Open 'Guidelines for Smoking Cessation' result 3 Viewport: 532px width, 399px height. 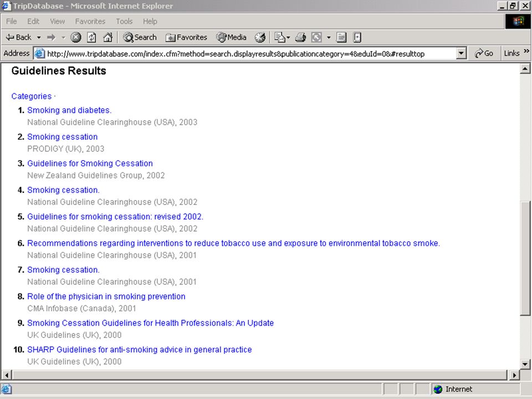[90, 163]
